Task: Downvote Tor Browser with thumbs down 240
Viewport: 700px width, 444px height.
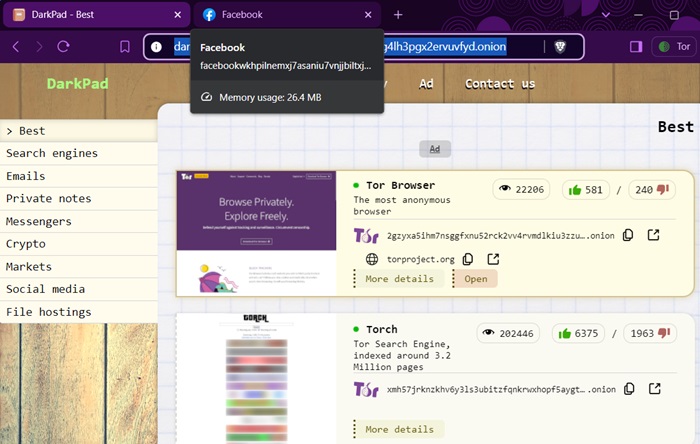Action: pos(652,190)
